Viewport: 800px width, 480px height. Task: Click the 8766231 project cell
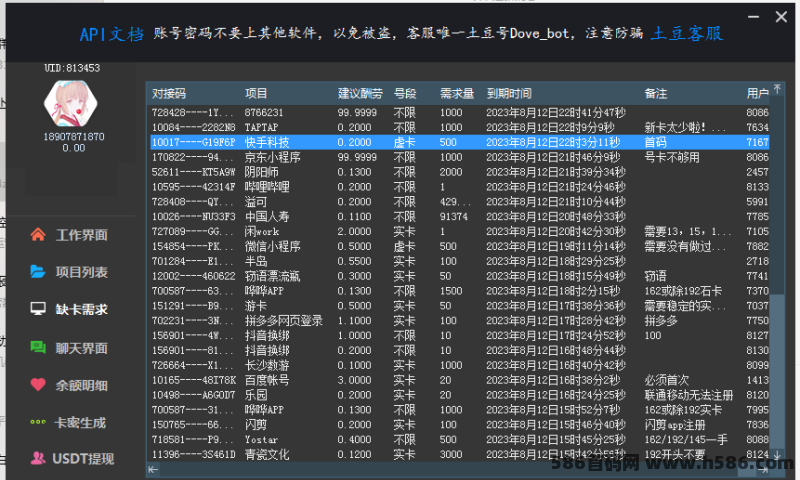(x=263, y=112)
